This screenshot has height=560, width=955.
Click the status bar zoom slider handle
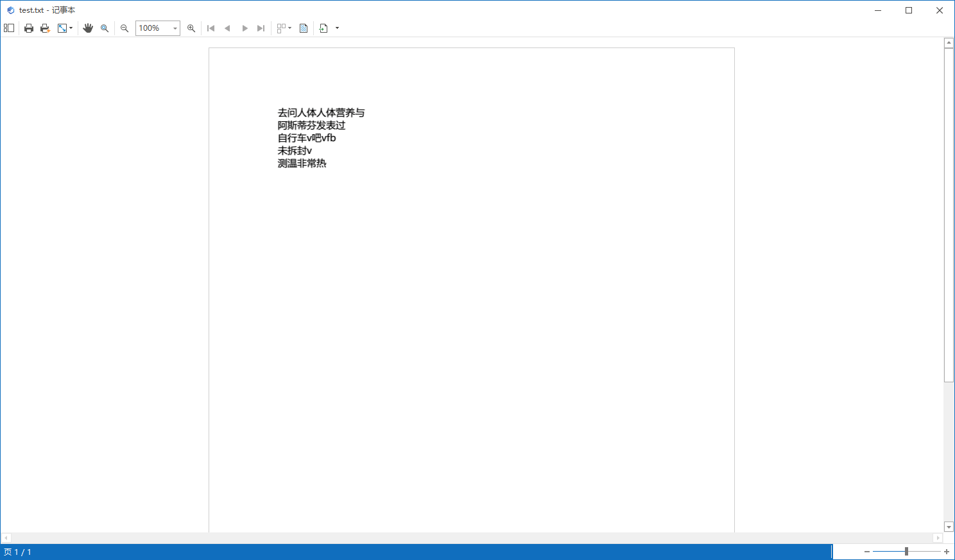(x=906, y=552)
